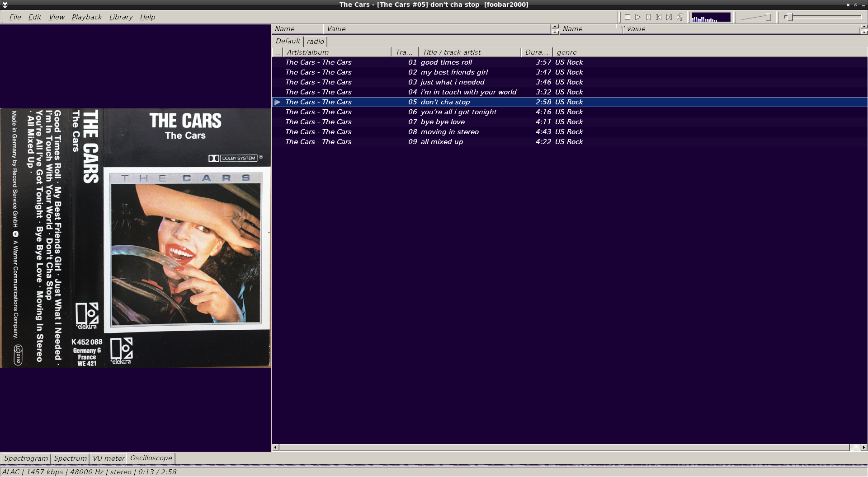This screenshot has height=477, width=868.
Task: Open the View menu
Action: click(x=57, y=17)
